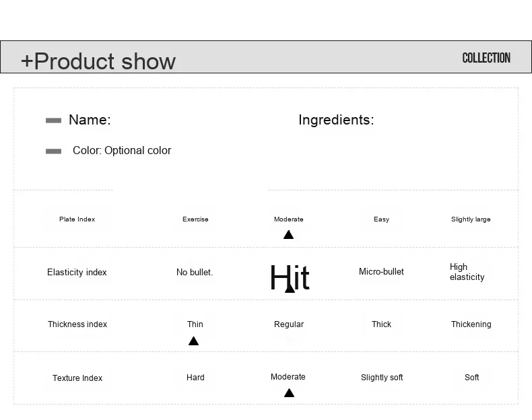Viewport: 532px width, 420px height.
Task: Pick Thickening in the Thickness index row
Action: [x=471, y=324]
